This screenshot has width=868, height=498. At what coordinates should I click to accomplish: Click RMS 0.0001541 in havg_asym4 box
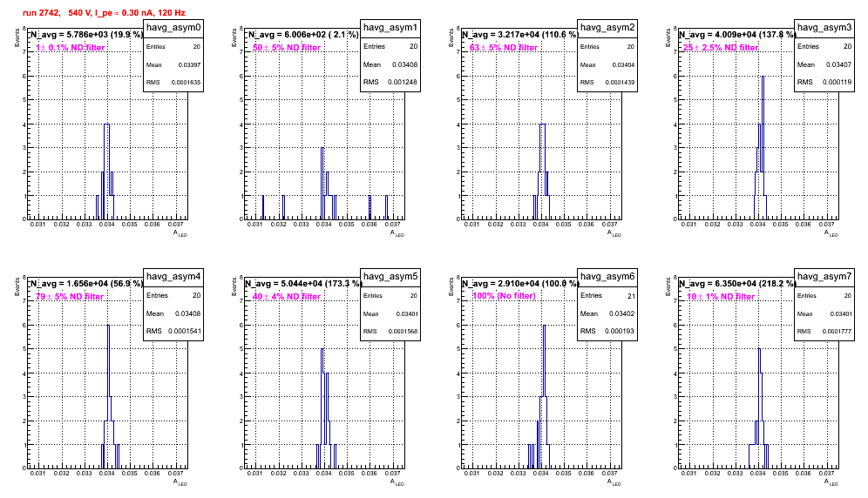pyautogui.click(x=173, y=331)
